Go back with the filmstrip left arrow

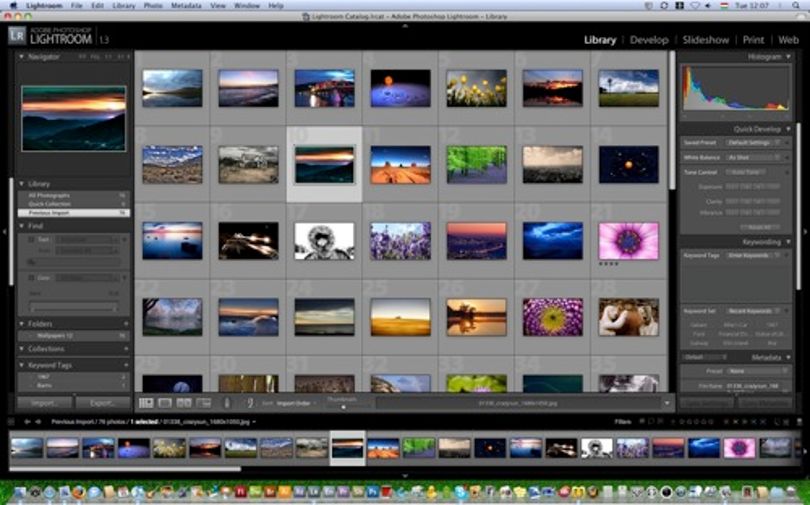pyautogui.click(x=27, y=422)
